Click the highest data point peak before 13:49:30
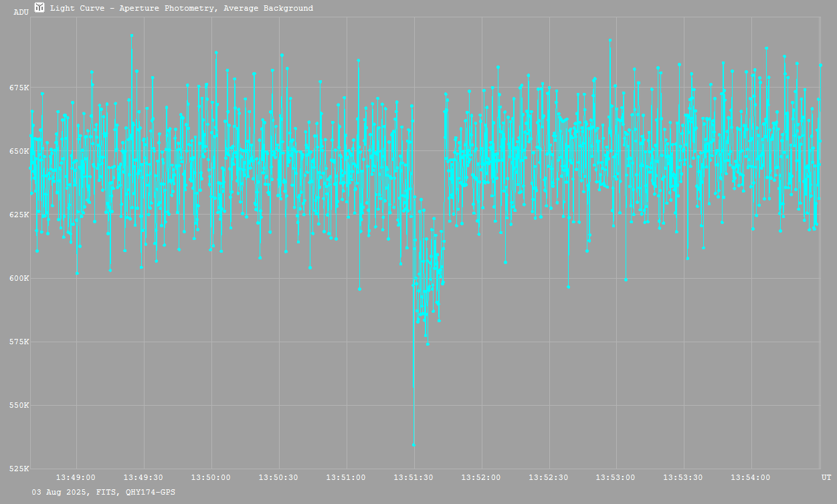This screenshot has width=837, height=504. (x=132, y=35)
